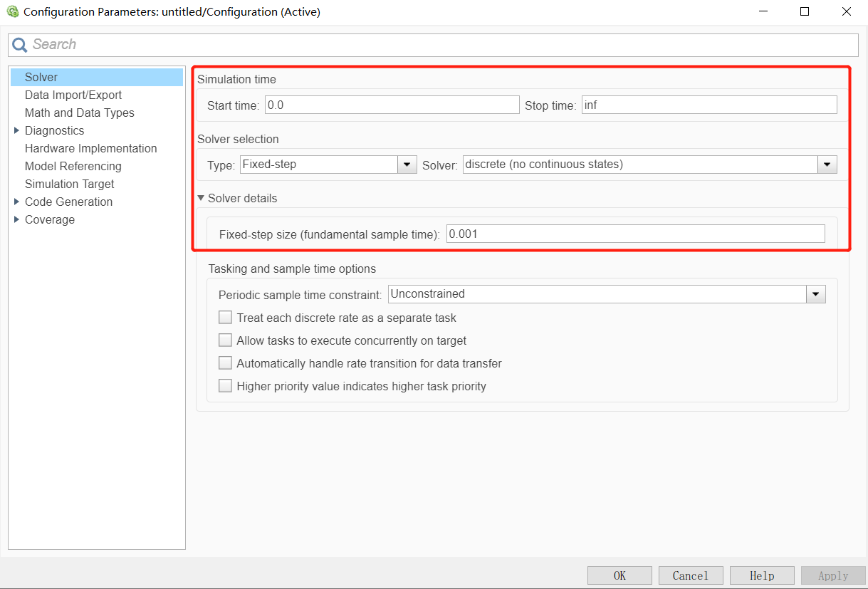This screenshot has height=589, width=868.
Task: Click the Stop time input field
Action: click(x=709, y=105)
